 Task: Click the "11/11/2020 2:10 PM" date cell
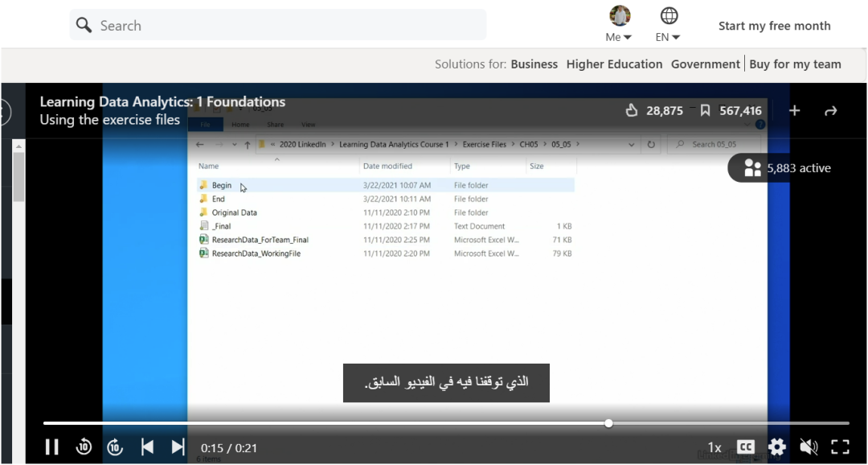coord(397,212)
